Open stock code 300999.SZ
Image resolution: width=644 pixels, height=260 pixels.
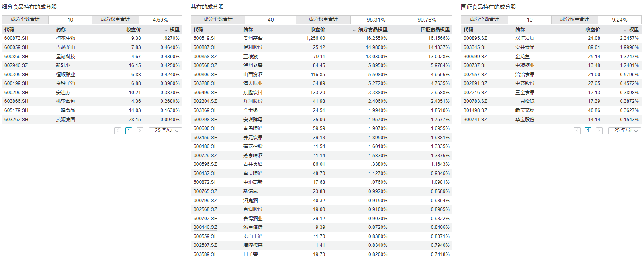click(x=476, y=57)
